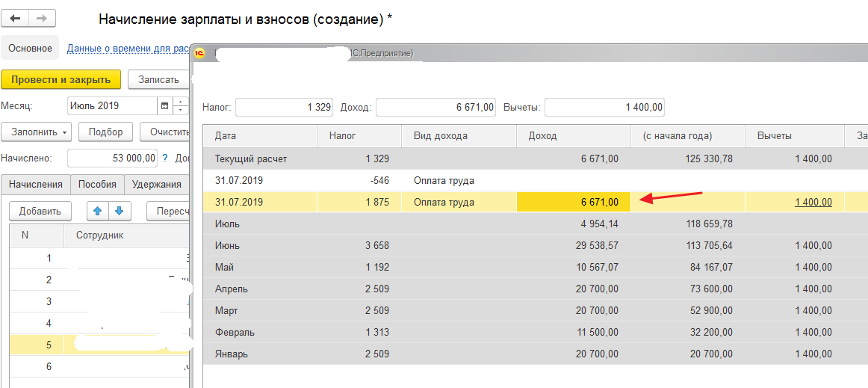Select the Начисления tab
The width and height of the screenshot is (868, 388).
coord(36,185)
